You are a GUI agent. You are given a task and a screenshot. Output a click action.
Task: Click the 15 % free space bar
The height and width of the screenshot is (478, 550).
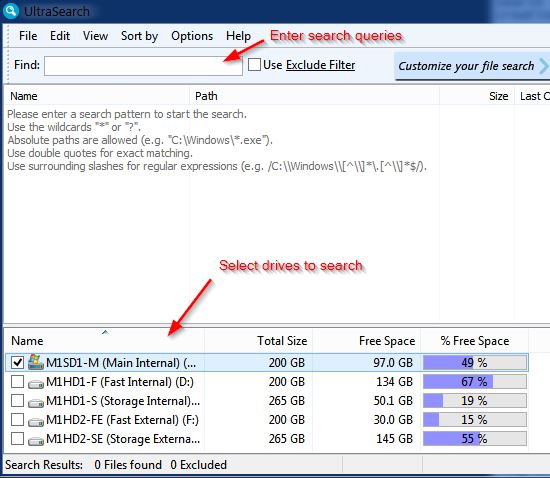coord(475,419)
